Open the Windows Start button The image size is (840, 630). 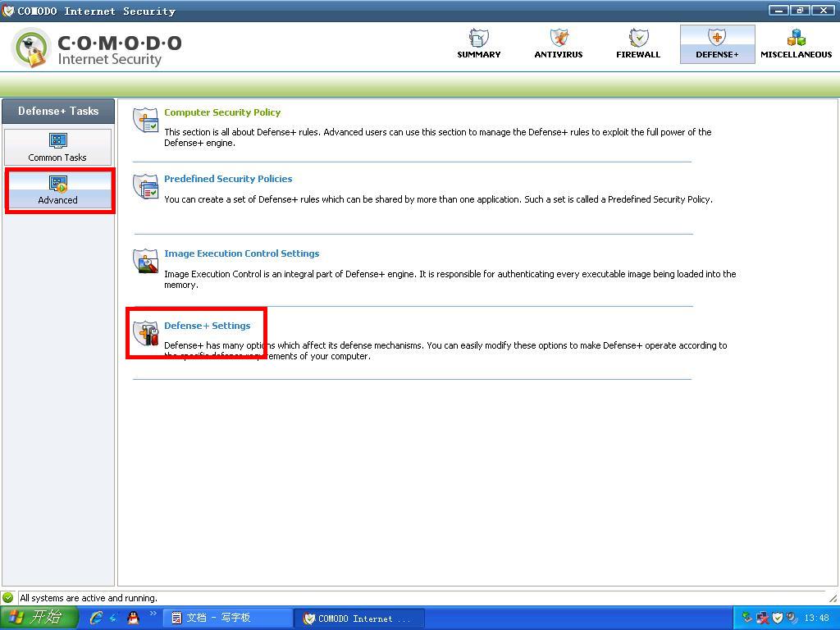39,618
